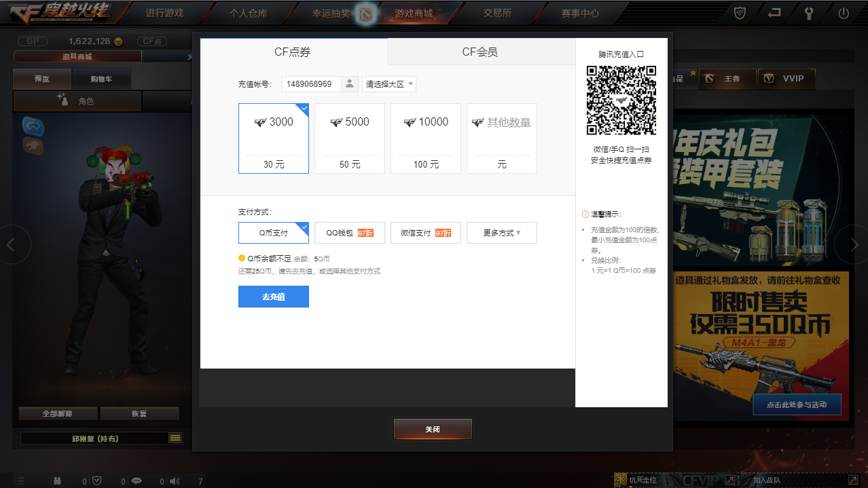Click the speaker volume icon in bottom bar
The width and height of the screenshot is (868, 488).
coord(175,481)
